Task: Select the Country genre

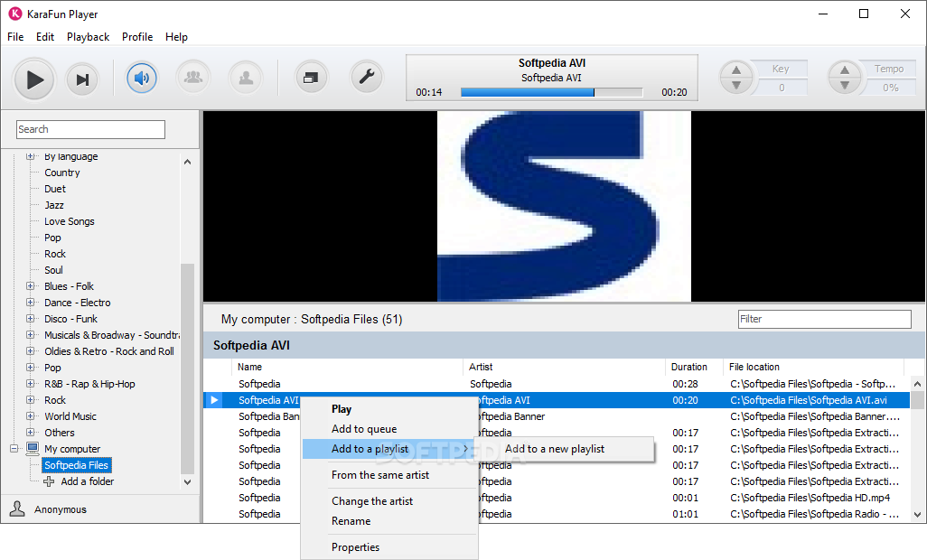Action: pos(62,173)
